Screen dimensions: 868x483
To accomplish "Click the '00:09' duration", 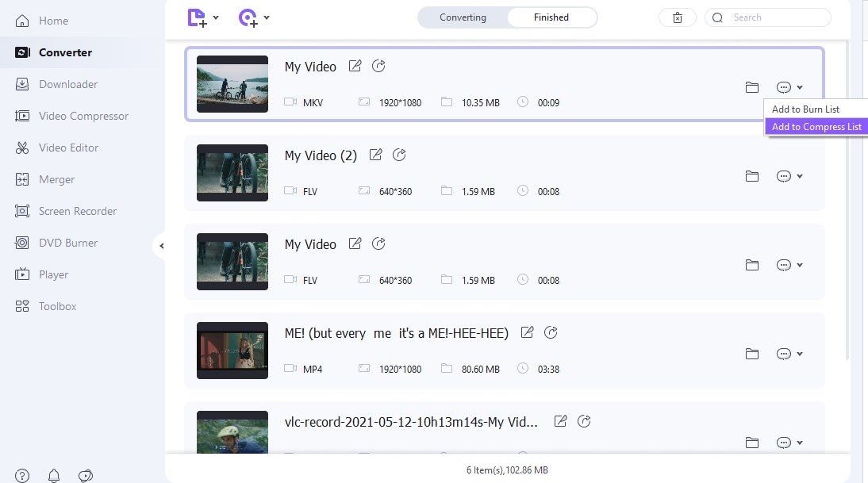I will [x=548, y=103].
